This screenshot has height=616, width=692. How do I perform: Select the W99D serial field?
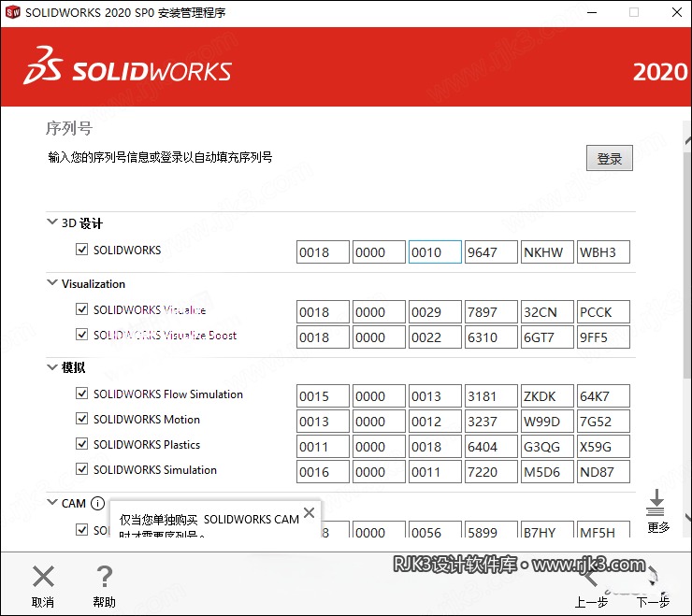point(547,421)
